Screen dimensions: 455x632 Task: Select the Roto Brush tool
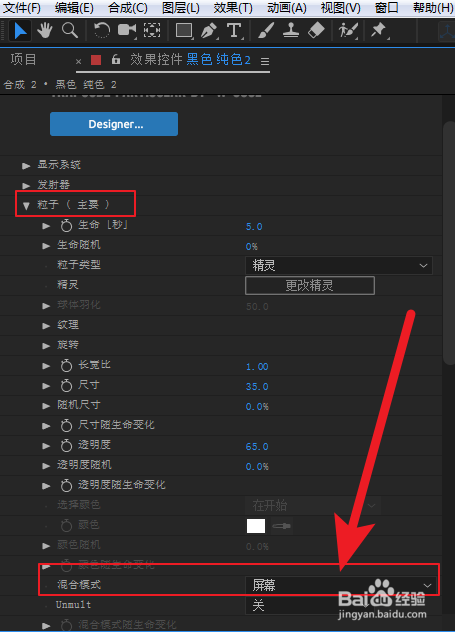tap(348, 31)
